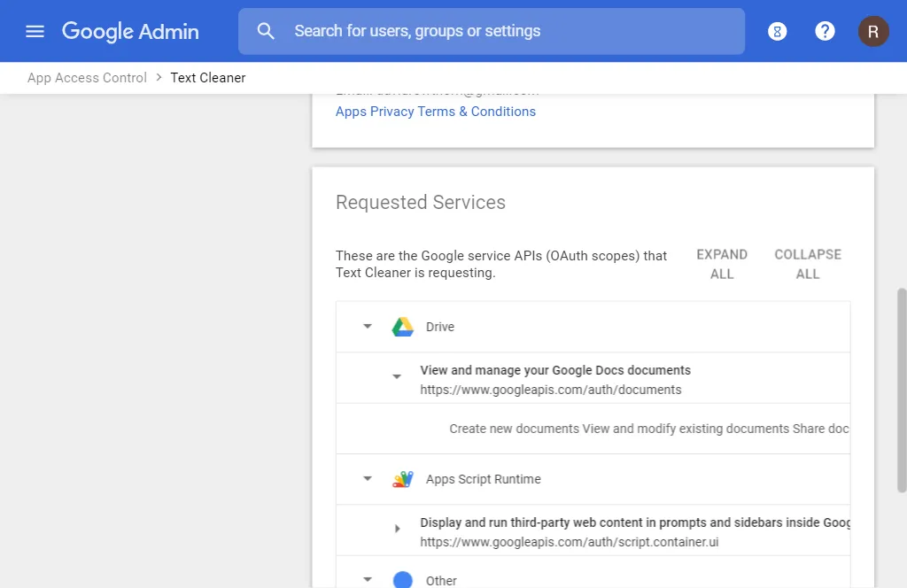Click the COLLAPSE ALL button

pyautogui.click(x=808, y=264)
